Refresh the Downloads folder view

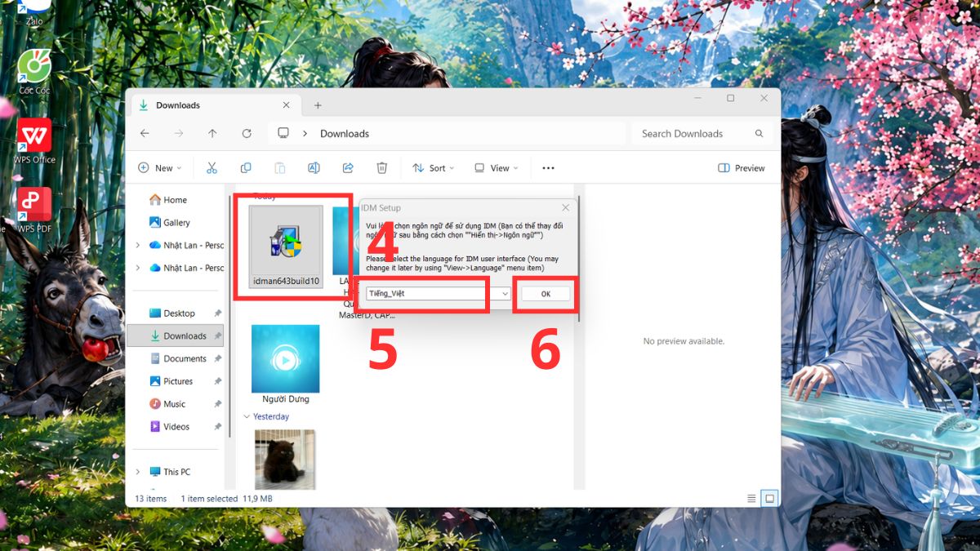tap(247, 133)
